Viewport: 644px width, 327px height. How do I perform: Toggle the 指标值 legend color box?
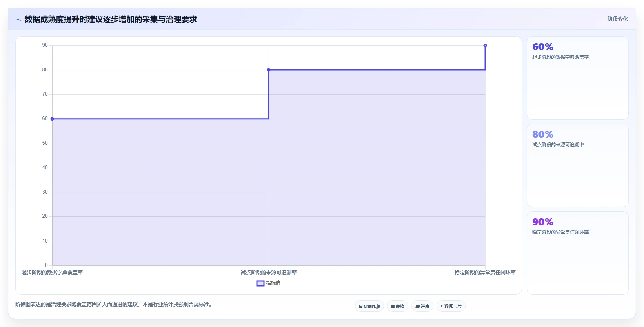260,283
